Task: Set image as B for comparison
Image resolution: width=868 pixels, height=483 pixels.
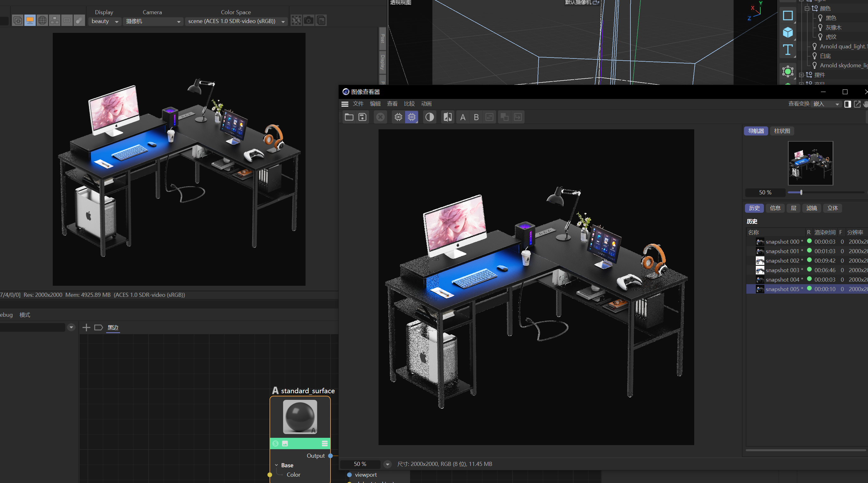Action: 476,117
